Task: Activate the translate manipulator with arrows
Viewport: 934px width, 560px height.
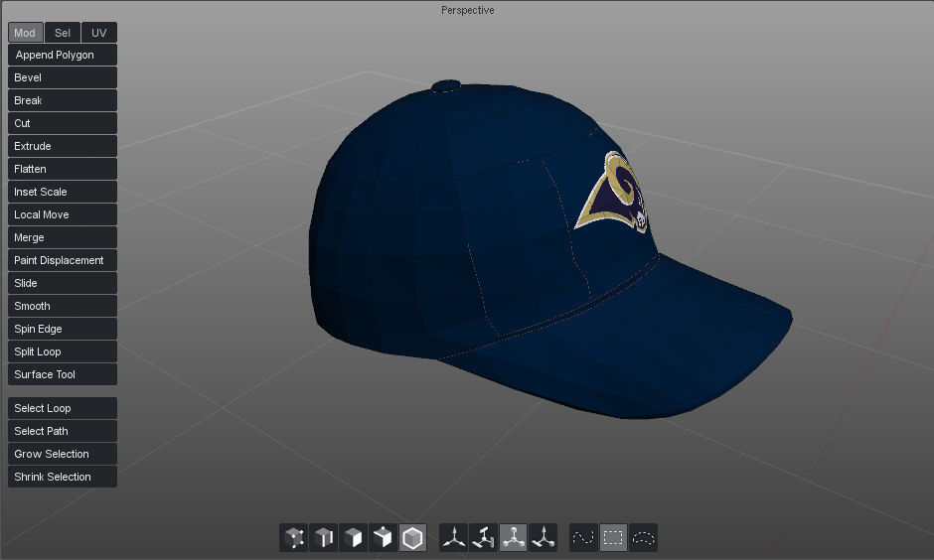Action: point(454,537)
